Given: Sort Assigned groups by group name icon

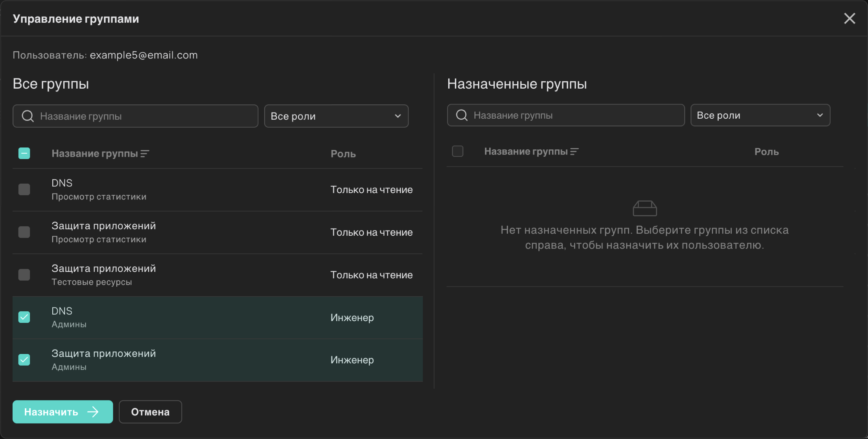Looking at the screenshot, I should coord(575,152).
